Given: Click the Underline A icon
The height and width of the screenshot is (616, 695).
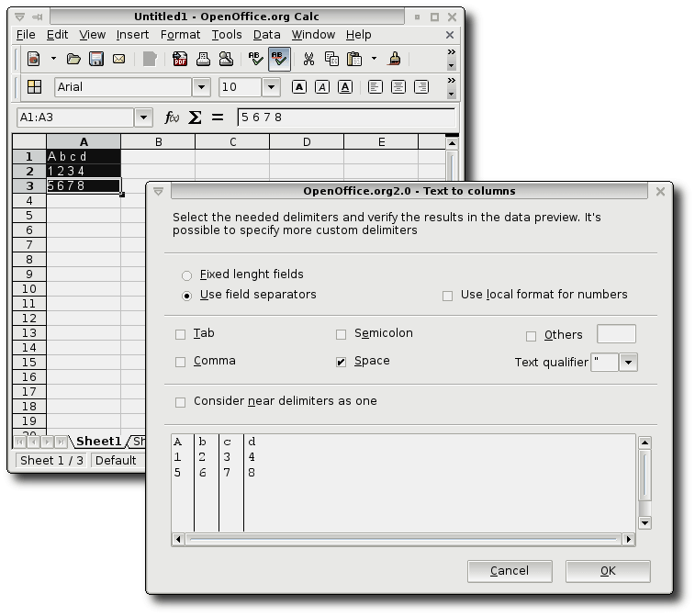Looking at the screenshot, I should (345, 87).
